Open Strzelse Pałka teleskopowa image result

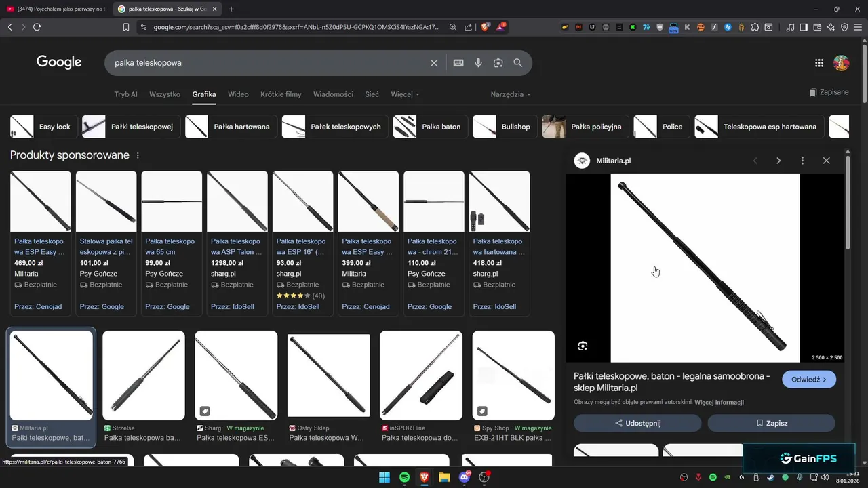[x=143, y=386]
